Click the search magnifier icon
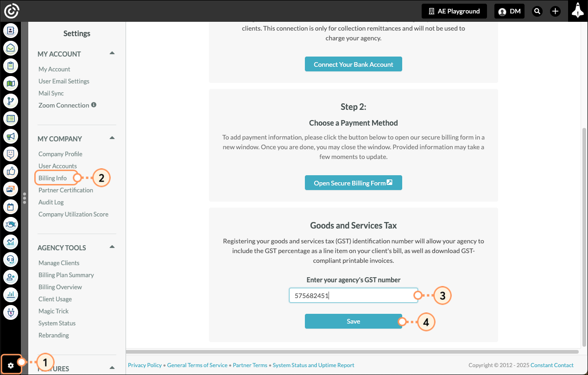The height and width of the screenshot is (375, 588). (x=537, y=11)
